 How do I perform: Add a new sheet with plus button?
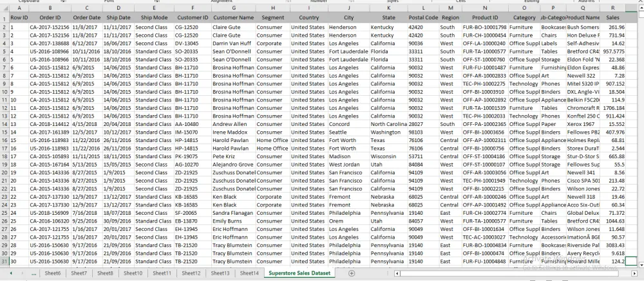tap(351, 273)
